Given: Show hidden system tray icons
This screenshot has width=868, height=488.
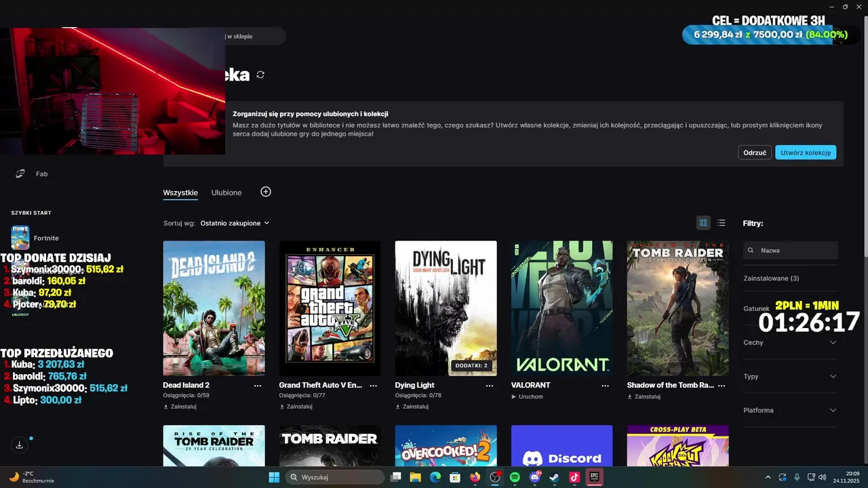Looking at the screenshot, I should click(x=768, y=477).
